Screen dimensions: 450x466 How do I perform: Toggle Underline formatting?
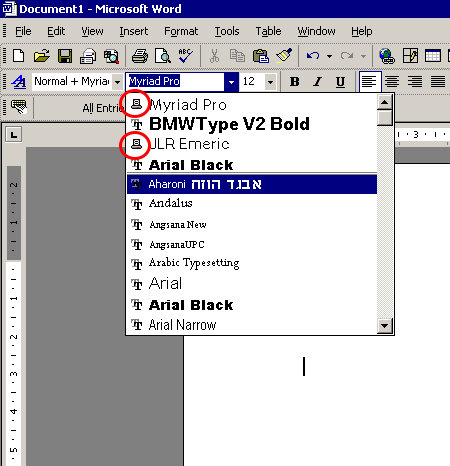coord(340,81)
